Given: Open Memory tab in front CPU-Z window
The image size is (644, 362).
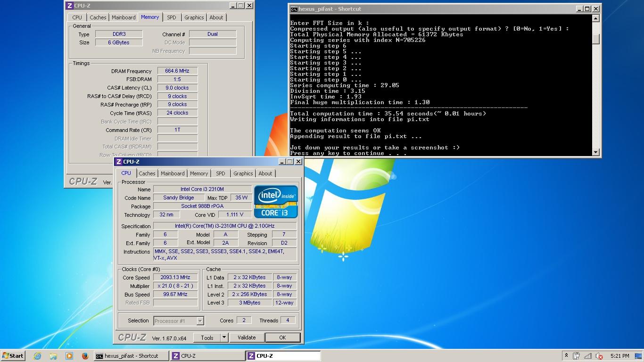Looking at the screenshot, I should click(x=199, y=173).
